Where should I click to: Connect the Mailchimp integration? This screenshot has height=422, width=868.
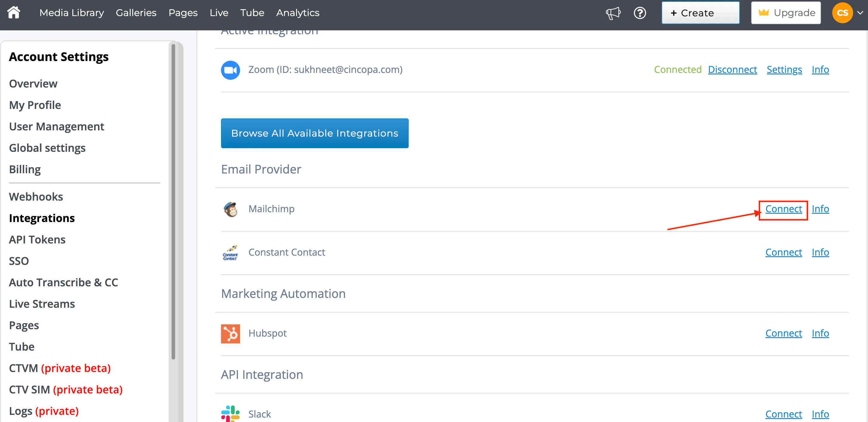[783, 209]
